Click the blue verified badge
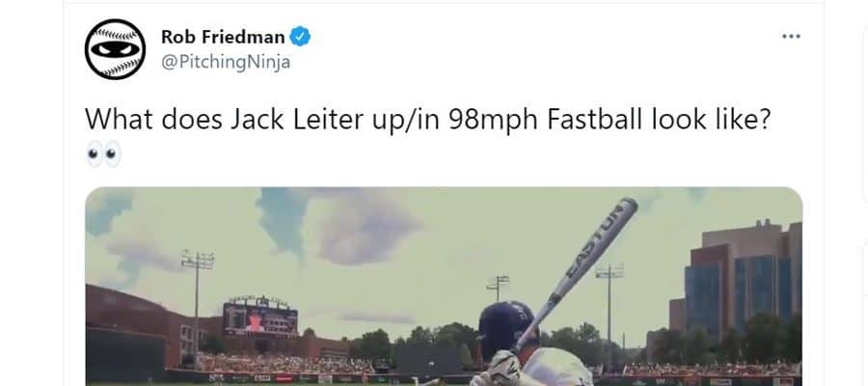 coord(301,37)
